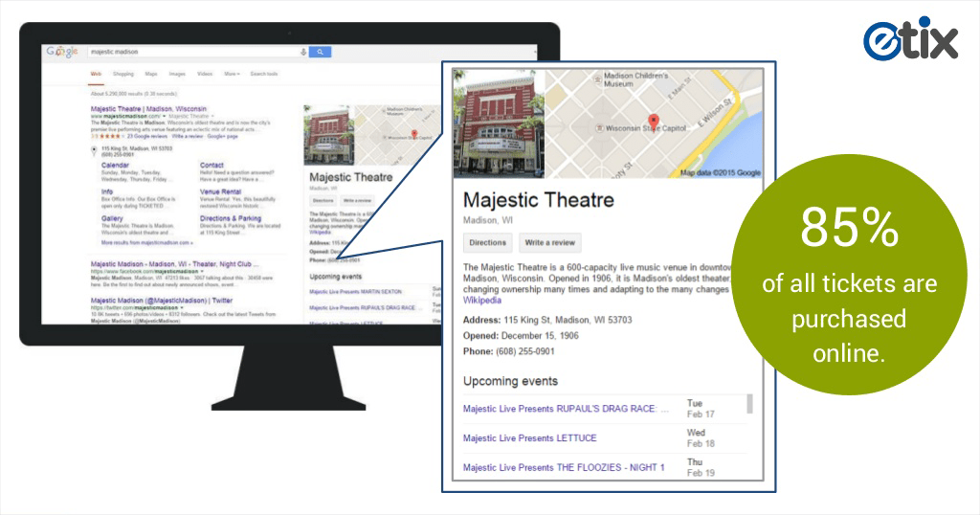
Task: Click 'December 15, 1906' opened date
Action: (x=540, y=336)
